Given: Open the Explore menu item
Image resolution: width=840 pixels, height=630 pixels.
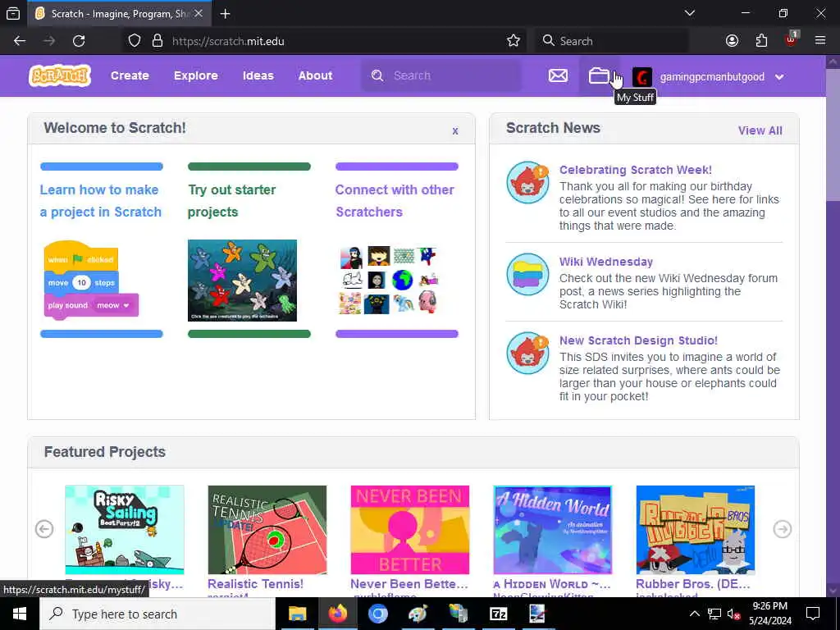Looking at the screenshot, I should pyautogui.click(x=195, y=75).
